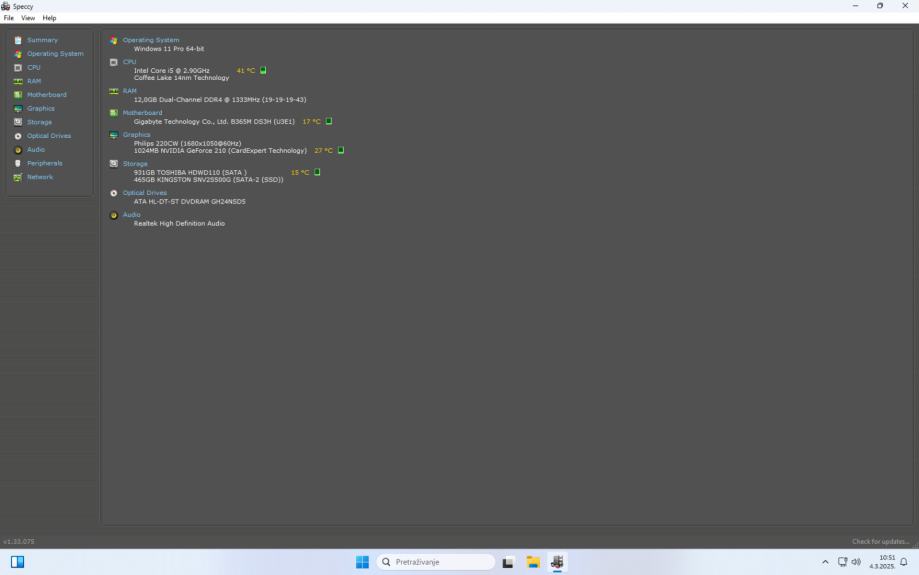Open the Task View taskbar icon

[x=508, y=562]
